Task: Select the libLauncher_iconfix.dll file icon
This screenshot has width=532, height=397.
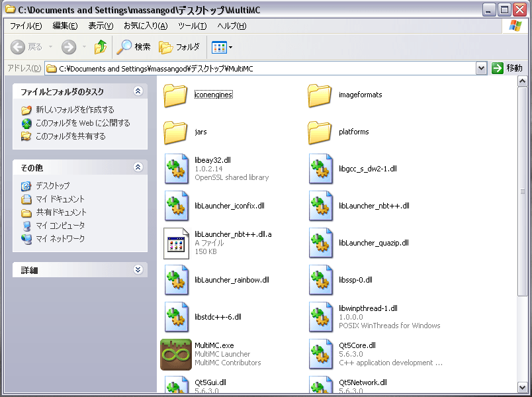Action: tap(177, 206)
